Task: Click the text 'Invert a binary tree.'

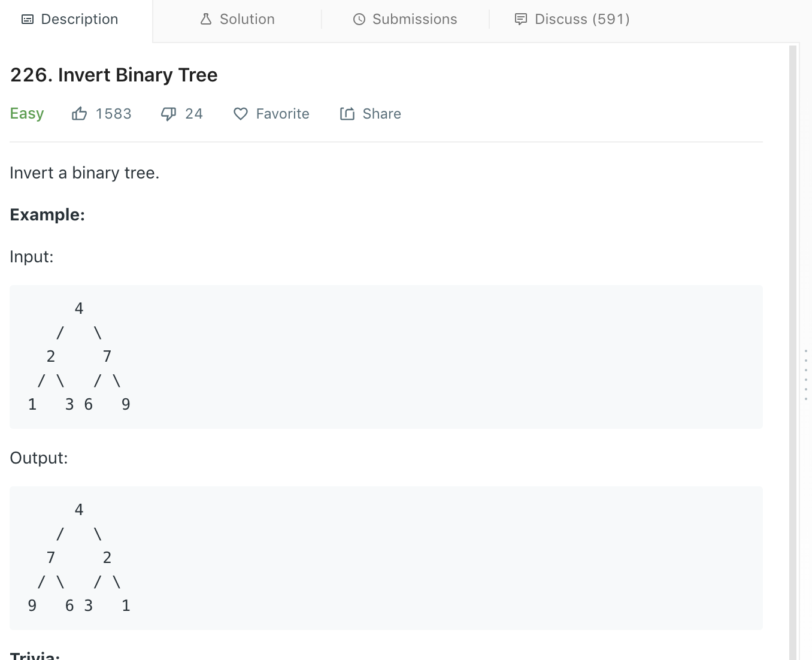Action: tap(84, 173)
